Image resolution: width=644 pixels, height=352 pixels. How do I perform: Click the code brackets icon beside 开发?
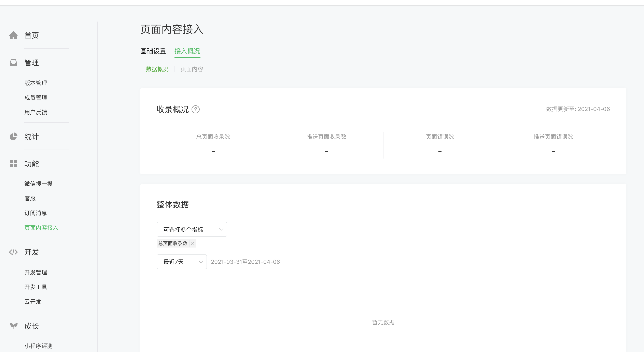[x=14, y=252]
